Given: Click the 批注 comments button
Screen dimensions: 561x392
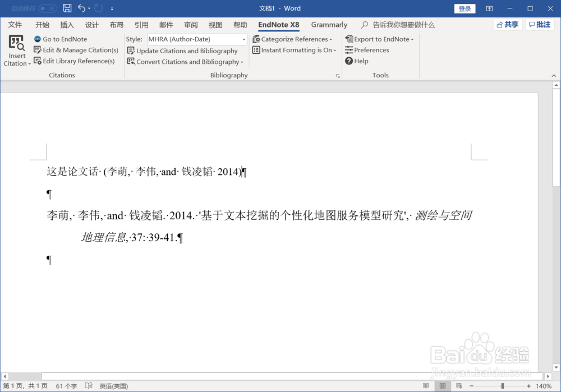Looking at the screenshot, I should pyautogui.click(x=540, y=25).
